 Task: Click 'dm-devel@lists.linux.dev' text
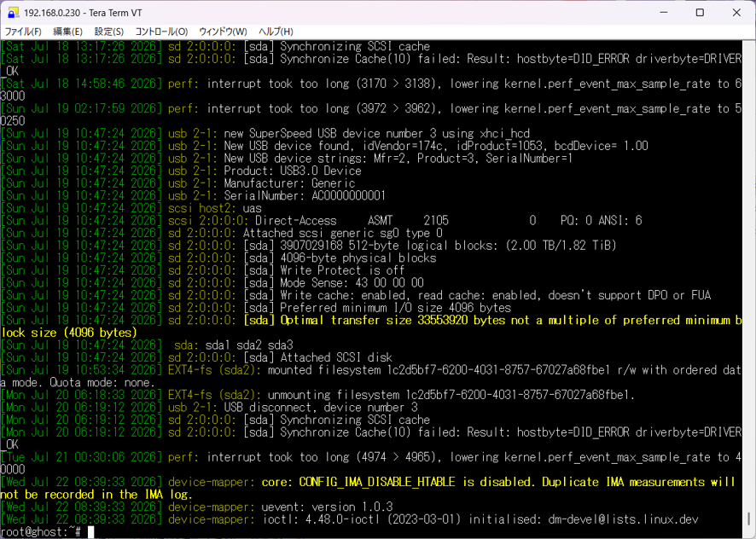pos(623,519)
